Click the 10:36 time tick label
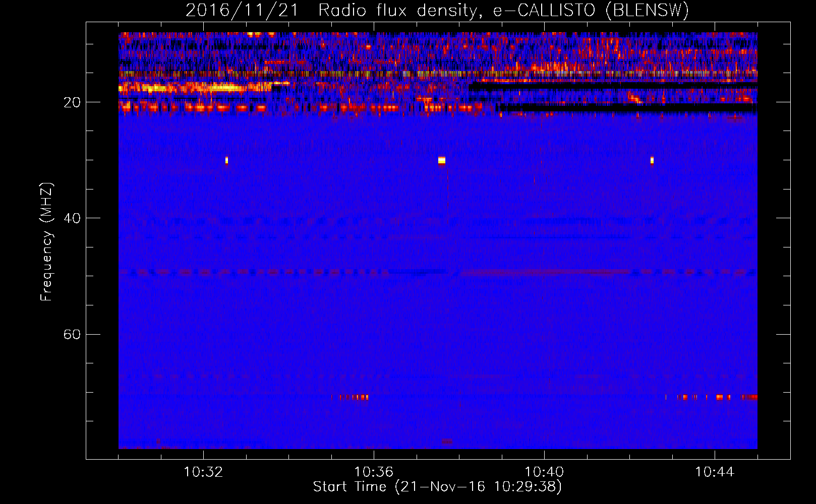 (x=374, y=472)
